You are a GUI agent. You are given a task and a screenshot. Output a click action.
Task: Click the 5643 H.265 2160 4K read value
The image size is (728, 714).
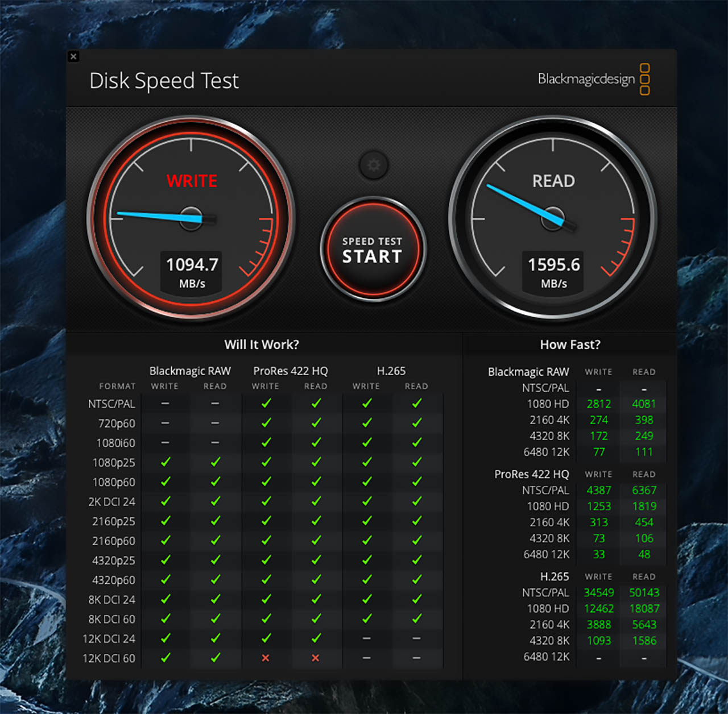644,625
